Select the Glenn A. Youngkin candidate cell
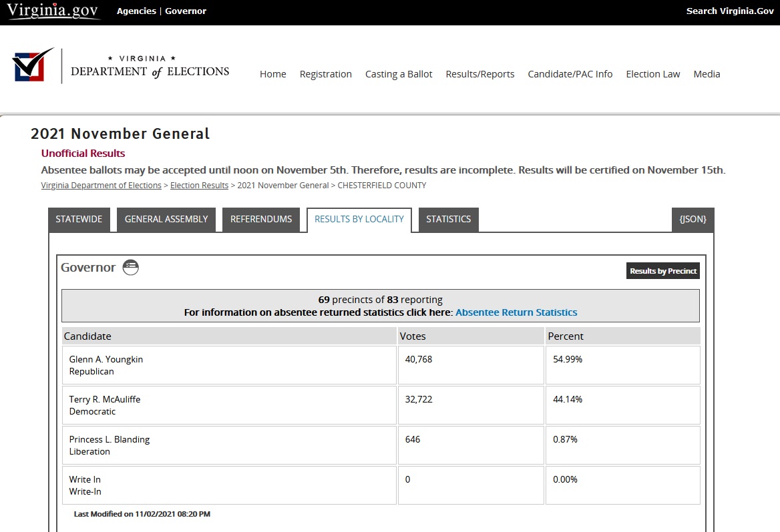This screenshot has width=780, height=532. [229, 365]
